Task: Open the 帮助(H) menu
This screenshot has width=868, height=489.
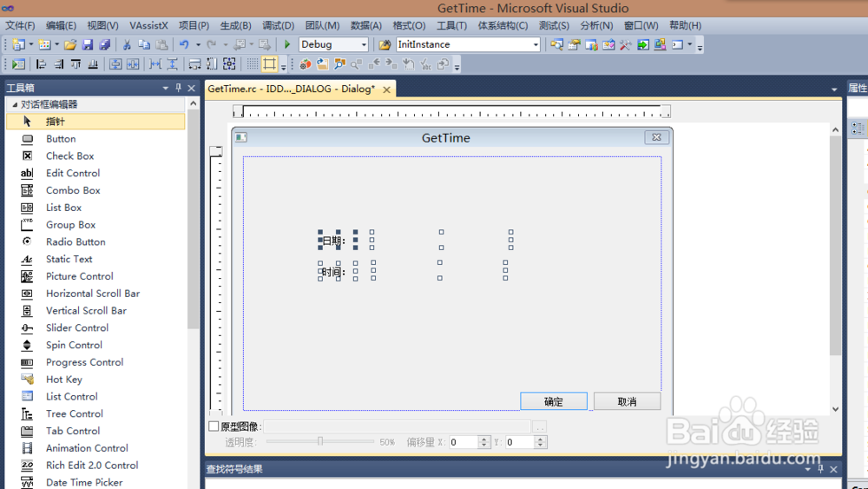Action: (x=686, y=25)
